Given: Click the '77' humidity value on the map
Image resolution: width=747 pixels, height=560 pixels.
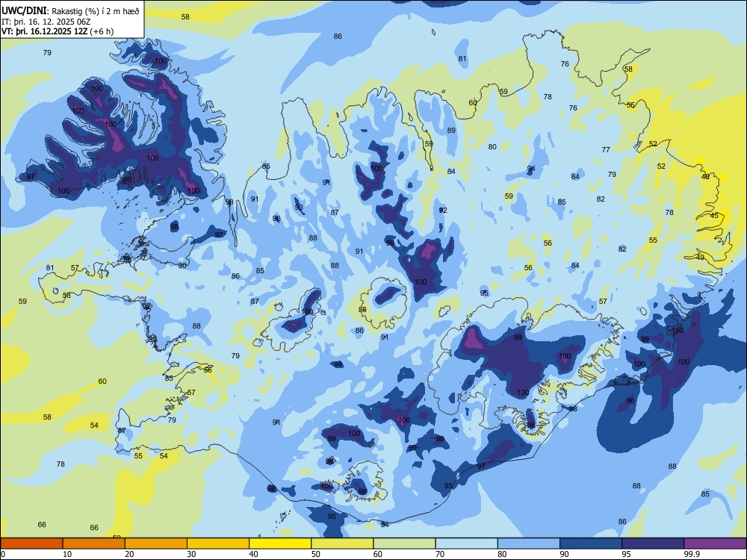Looking at the screenshot, I should pyautogui.click(x=606, y=149).
